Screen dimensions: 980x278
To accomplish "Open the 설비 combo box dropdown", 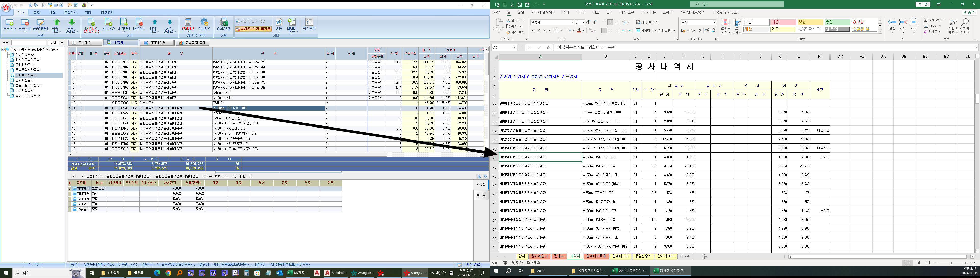I will coord(61,43).
